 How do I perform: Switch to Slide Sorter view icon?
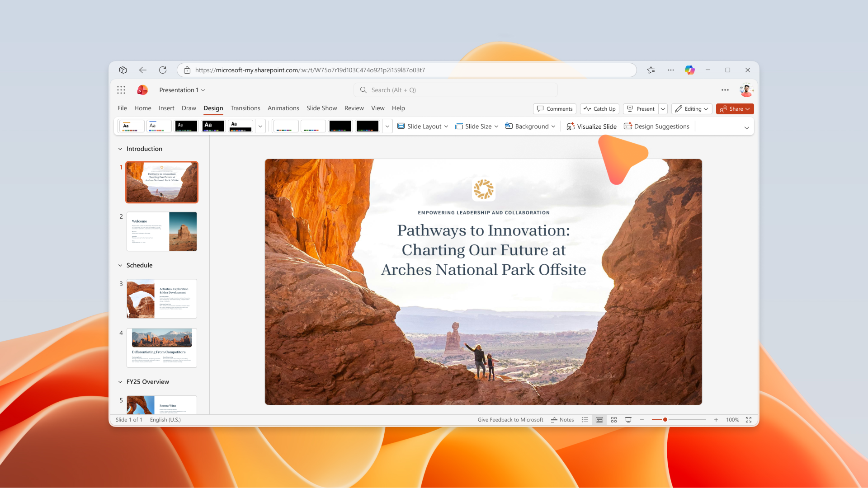(614, 420)
